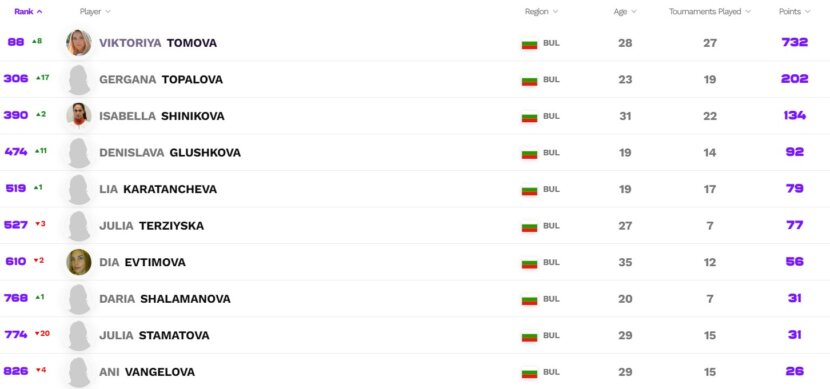This screenshot has height=389, width=830.
Task: Open the Julia Stamatova player link
Action: point(154,335)
